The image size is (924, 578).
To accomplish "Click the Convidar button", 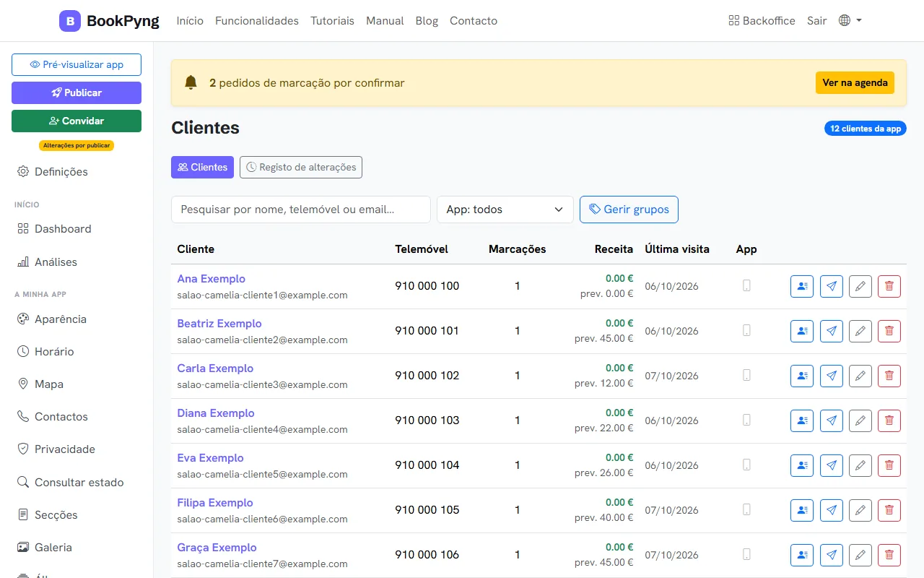I will pyautogui.click(x=77, y=121).
